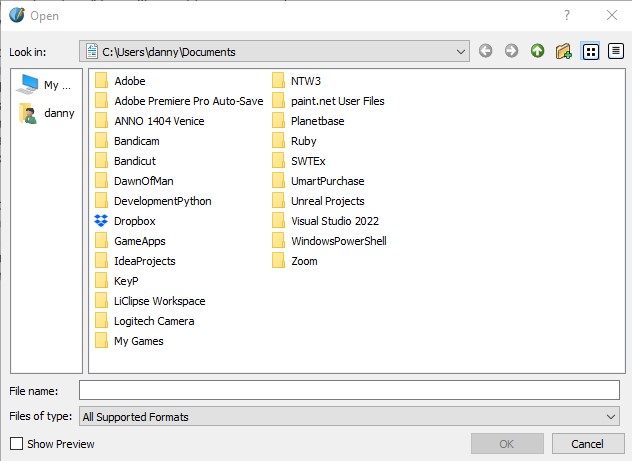Viewport: 632px width, 461px height.
Task: Go up to the parent directory
Action: [x=538, y=51]
